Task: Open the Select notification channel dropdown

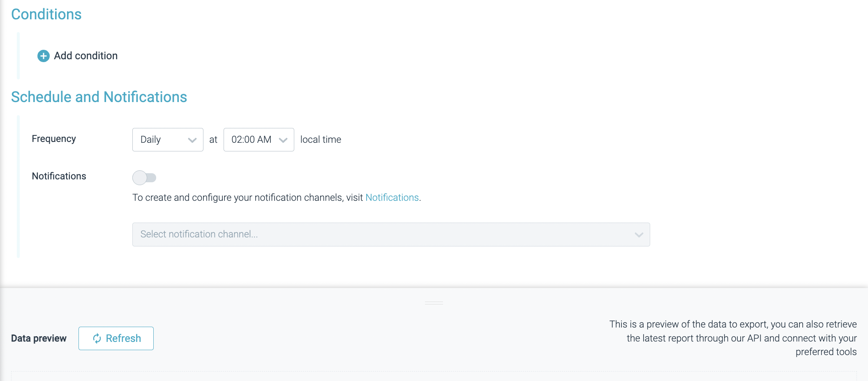Action: click(391, 235)
